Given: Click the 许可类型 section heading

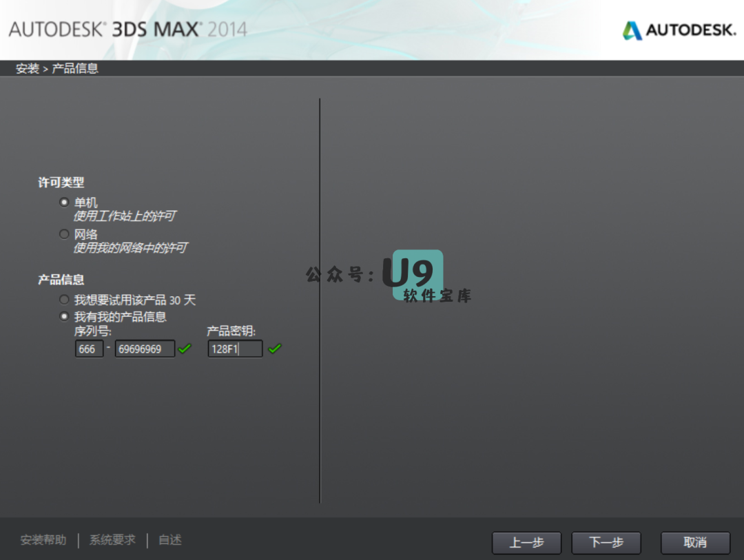Looking at the screenshot, I should 61,183.
